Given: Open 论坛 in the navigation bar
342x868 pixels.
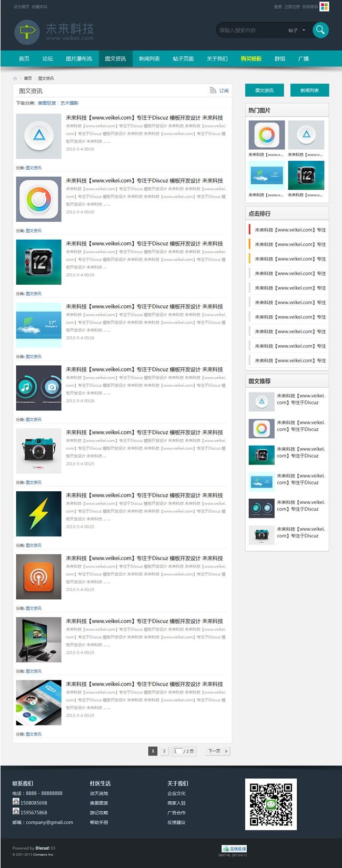Looking at the screenshot, I should pyautogui.click(x=48, y=59).
